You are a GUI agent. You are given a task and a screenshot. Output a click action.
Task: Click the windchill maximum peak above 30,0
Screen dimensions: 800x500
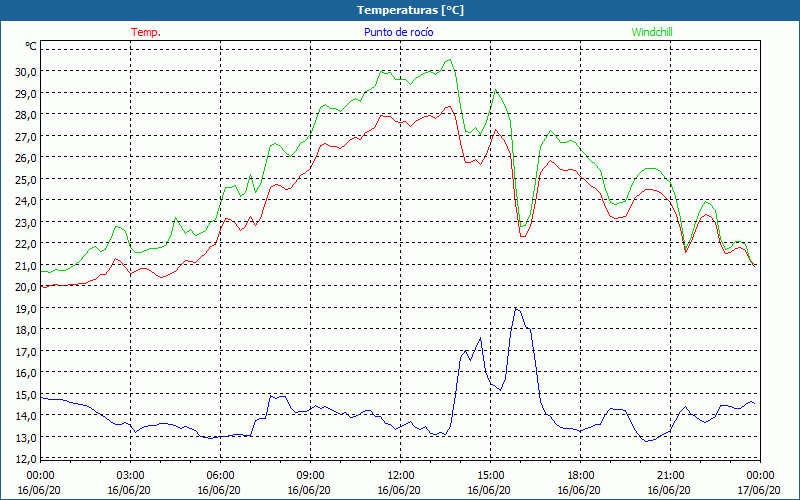[448, 60]
